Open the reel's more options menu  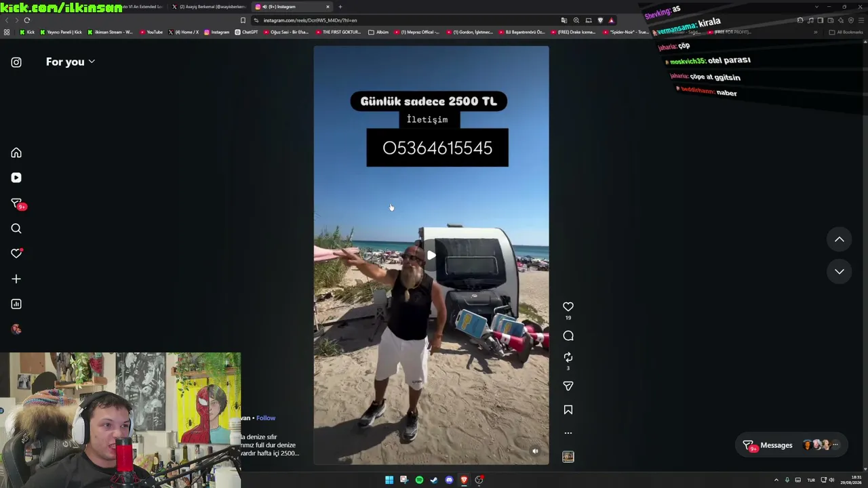568,433
